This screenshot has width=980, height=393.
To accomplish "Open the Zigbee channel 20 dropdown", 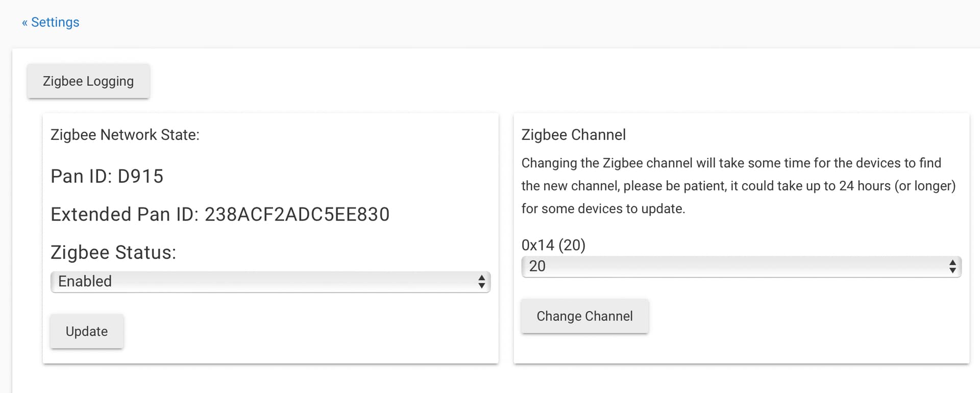I will coord(741,266).
